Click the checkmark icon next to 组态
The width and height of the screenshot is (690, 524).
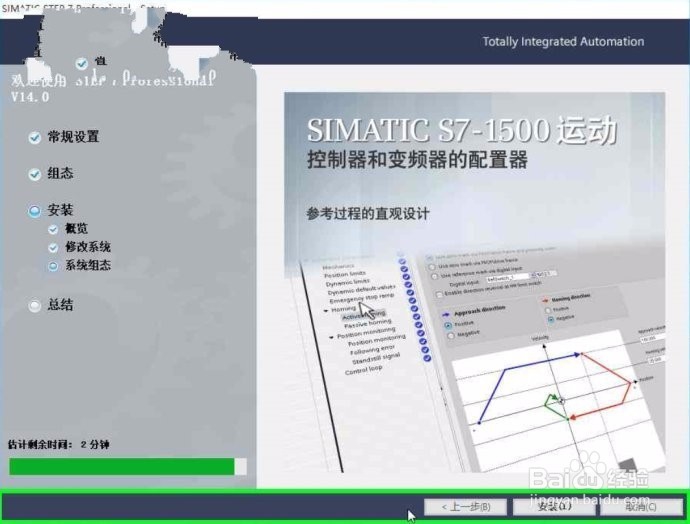pyautogui.click(x=34, y=174)
